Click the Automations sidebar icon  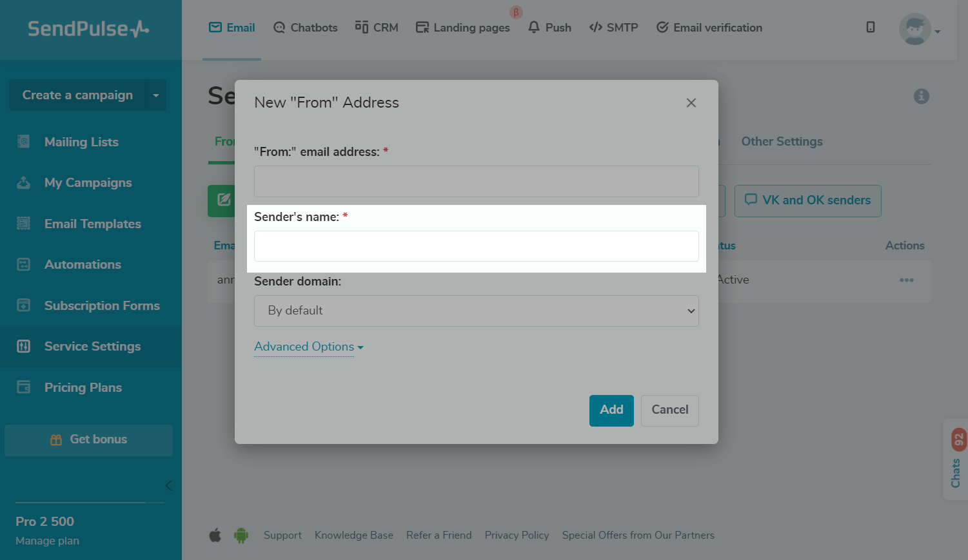pos(24,265)
